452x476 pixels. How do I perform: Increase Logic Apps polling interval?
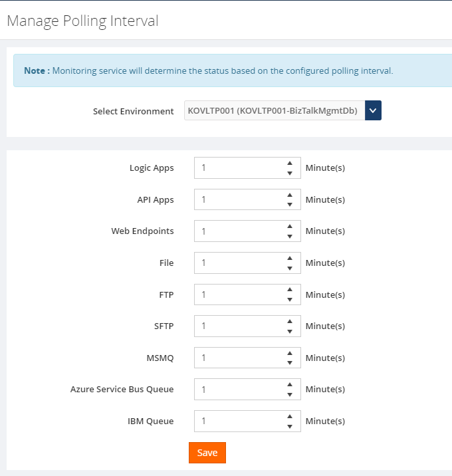pos(290,164)
